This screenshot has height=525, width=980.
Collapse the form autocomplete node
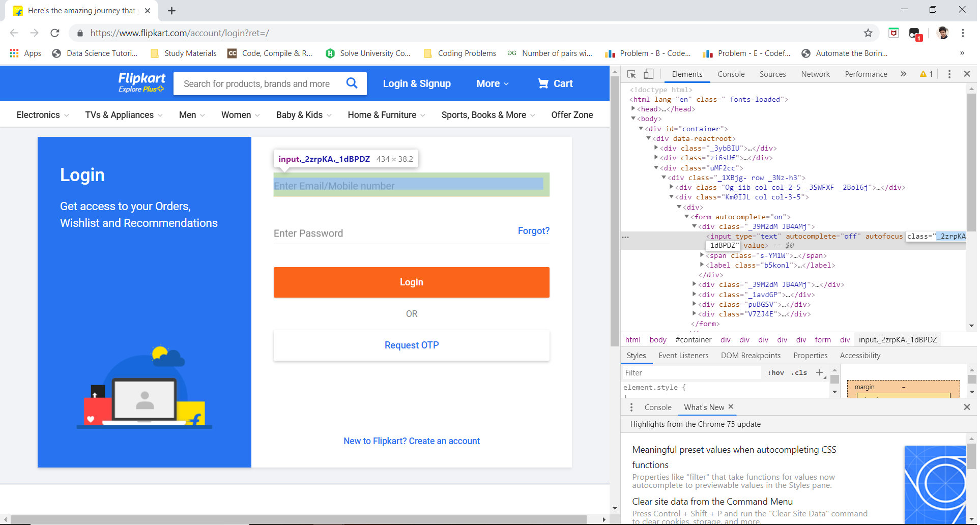pos(686,217)
